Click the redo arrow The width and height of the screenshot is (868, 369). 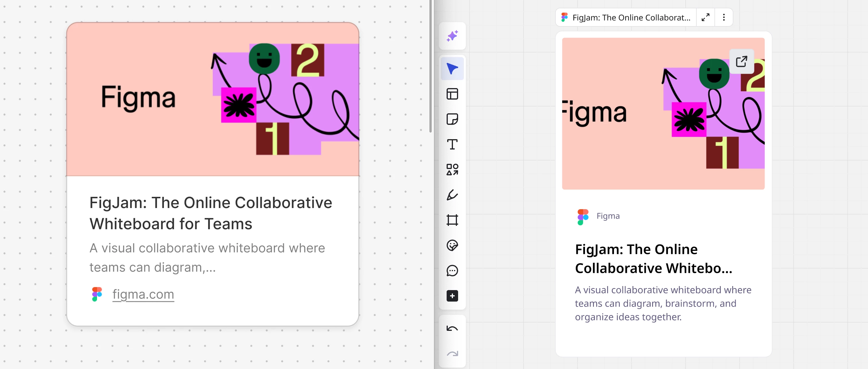point(452,354)
